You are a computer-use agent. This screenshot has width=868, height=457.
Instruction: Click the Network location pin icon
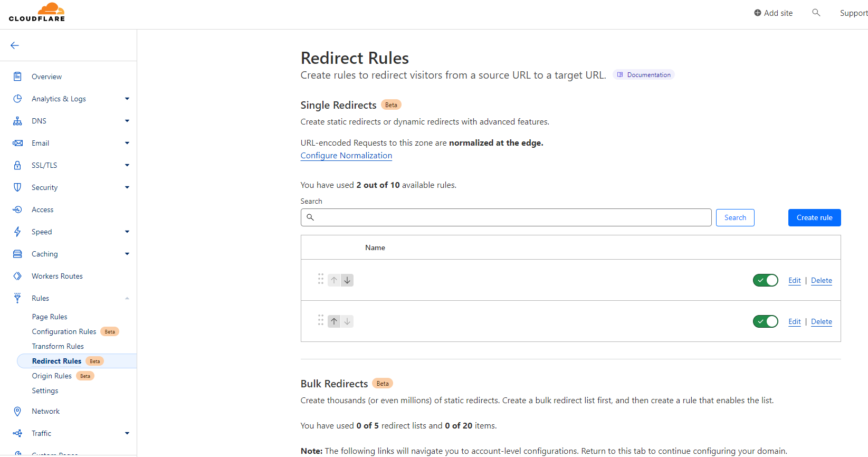coord(17,411)
